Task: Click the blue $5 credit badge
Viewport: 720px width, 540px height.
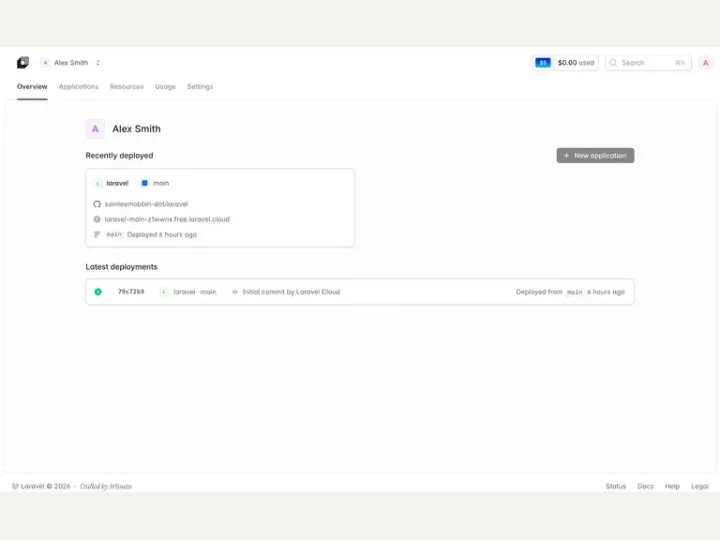Action: tap(543, 62)
